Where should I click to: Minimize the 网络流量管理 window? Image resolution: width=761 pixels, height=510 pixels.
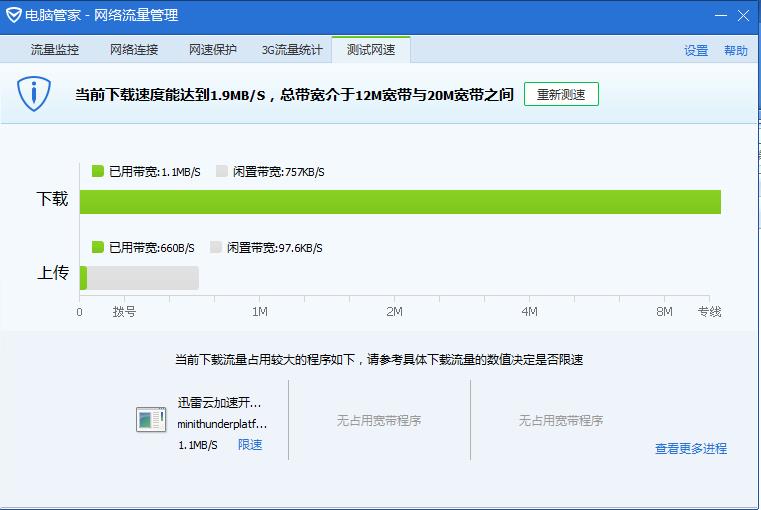pyautogui.click(x=721, y=16)
